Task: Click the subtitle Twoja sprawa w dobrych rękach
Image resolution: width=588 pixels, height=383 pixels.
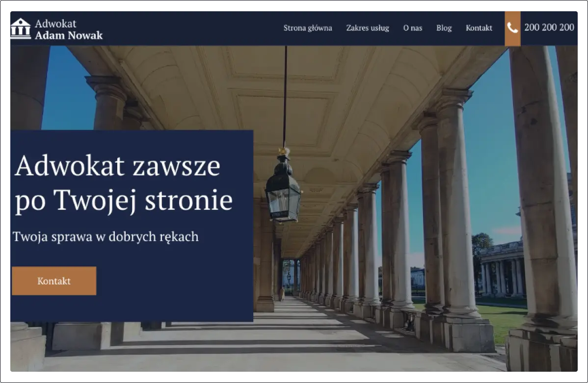Action: [106, 237]
